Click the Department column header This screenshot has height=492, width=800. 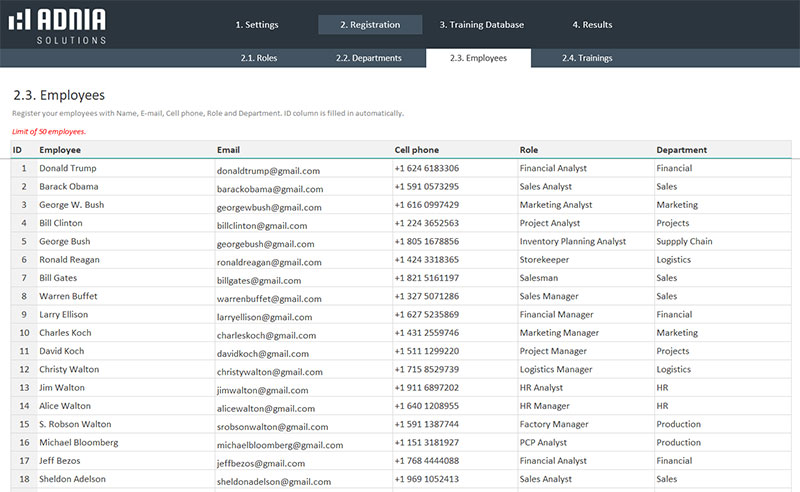click(681, 150)
